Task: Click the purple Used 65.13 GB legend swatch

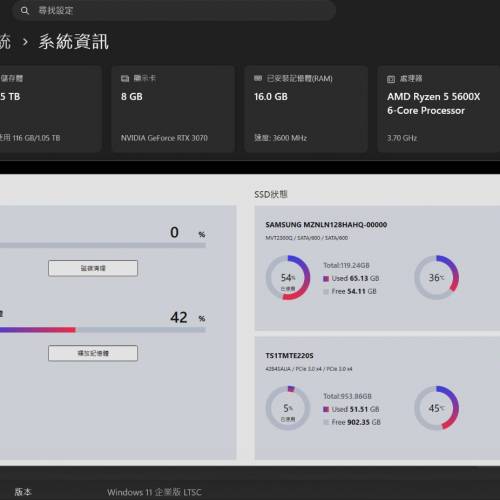Action: point(326,279)
